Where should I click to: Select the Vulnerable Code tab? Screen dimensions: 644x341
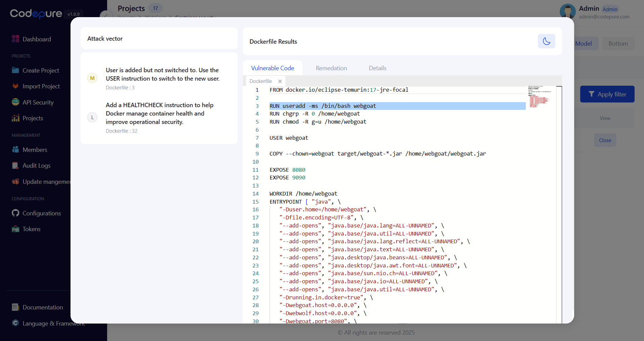[272, 68]
